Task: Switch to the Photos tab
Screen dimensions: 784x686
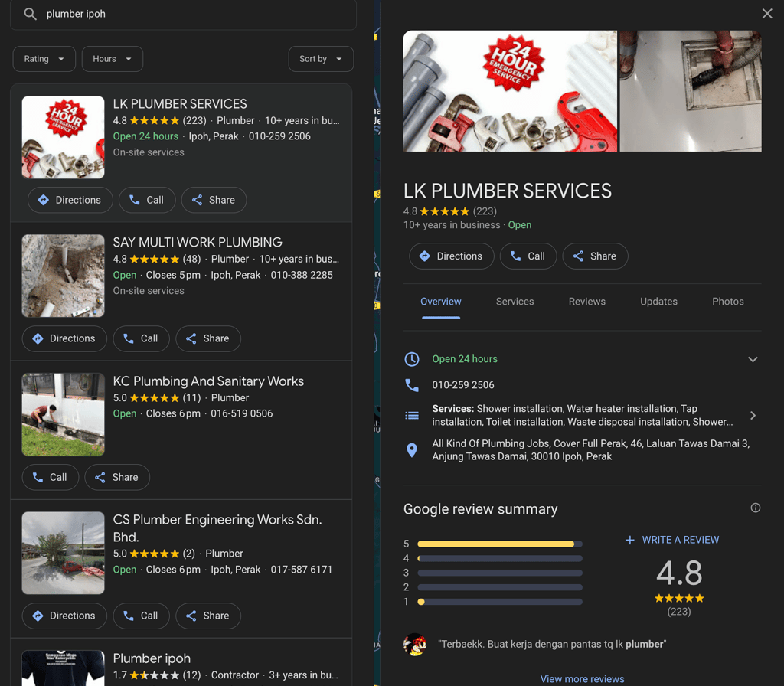Action: [x=727, y=302]
